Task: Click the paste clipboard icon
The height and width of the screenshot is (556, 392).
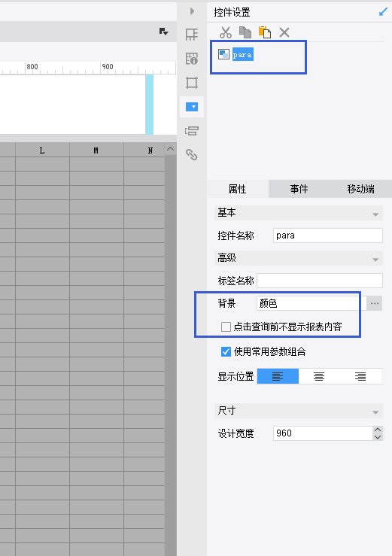Action: (x=265, y=32)
